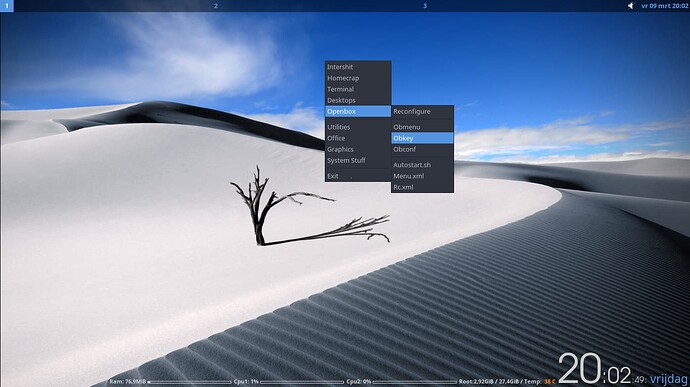The width and height of the screenshot is (690, 387).
Task: Open the Intershit submenu
Action: pos(358,67)
